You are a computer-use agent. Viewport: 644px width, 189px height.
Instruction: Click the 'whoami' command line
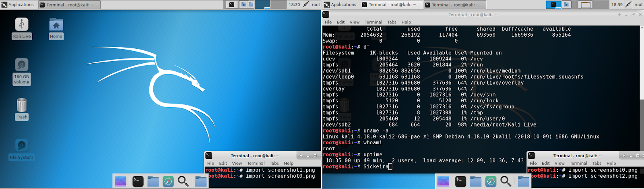pyautogui.click(x=353, y=143)
